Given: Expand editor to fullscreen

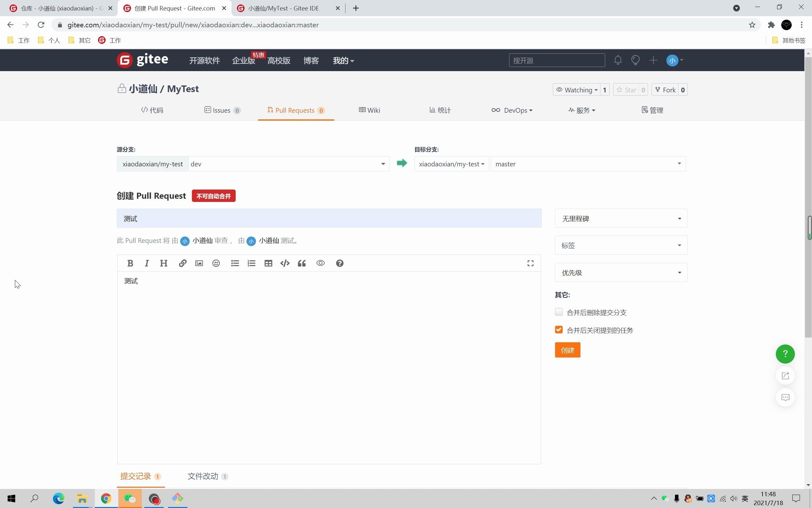Looking at the screenshot, I should click(x=530, y=264).
